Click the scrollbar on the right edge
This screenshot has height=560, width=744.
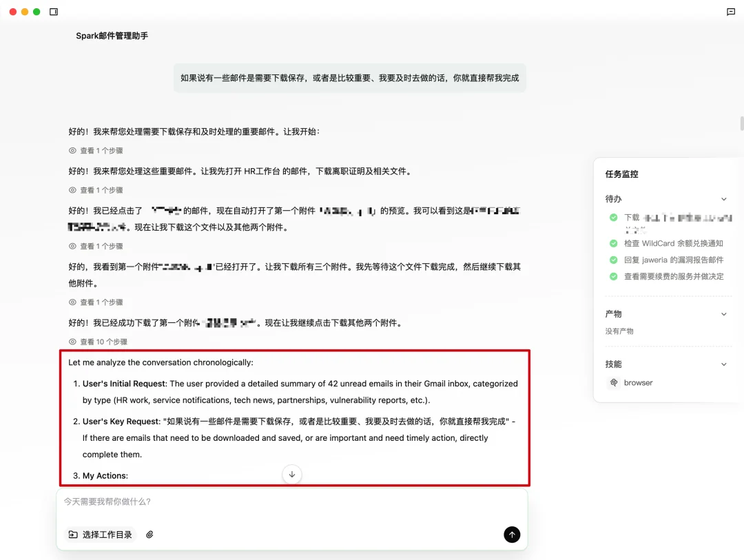click(x=741, y=124)
